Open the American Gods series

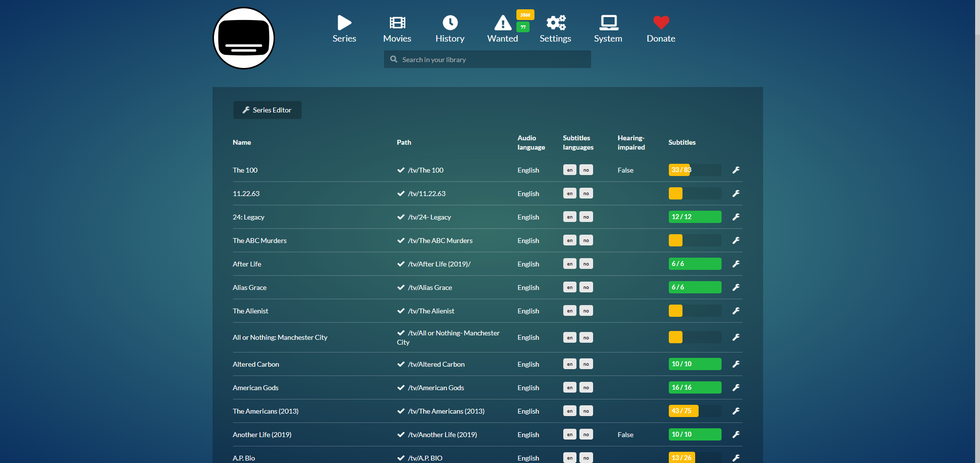(x=256, y=388)
